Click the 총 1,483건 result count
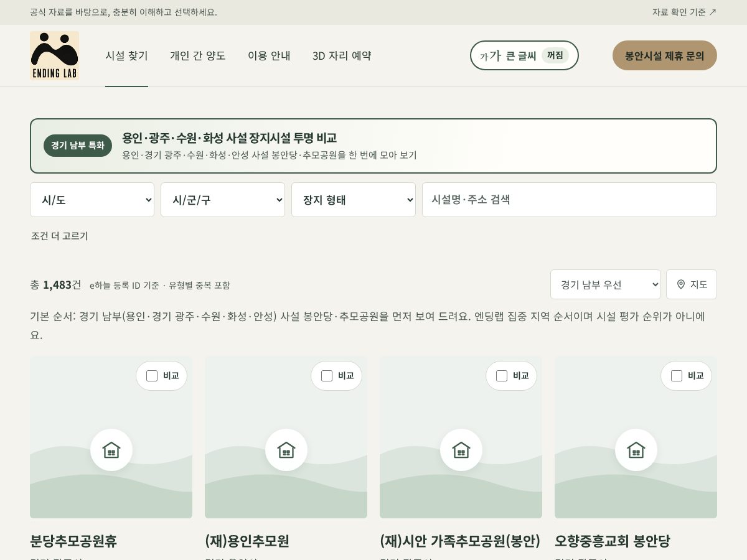The height and width of the screenshot is (560, 747). (x=55, y=284)
